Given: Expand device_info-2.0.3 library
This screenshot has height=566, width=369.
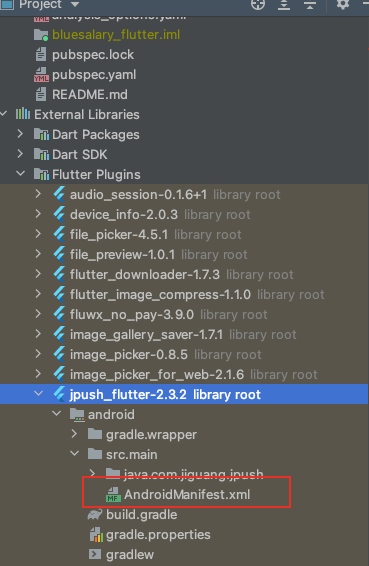Looking at the screenshot, I should coord(38,214).
